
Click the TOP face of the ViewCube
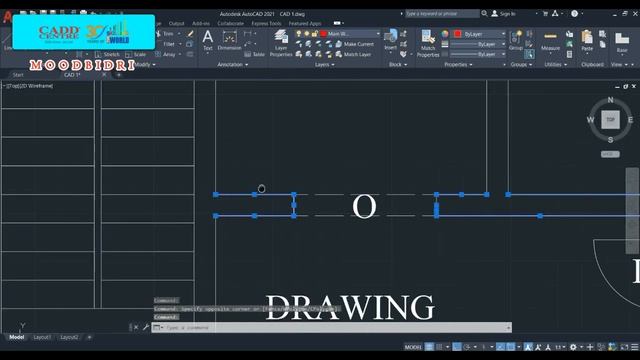click(610, 120)
